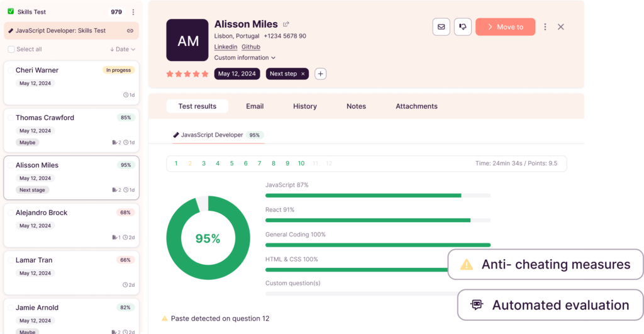
Task: Open the candidate three-dot options menu
Action: (x=545, y=27)
